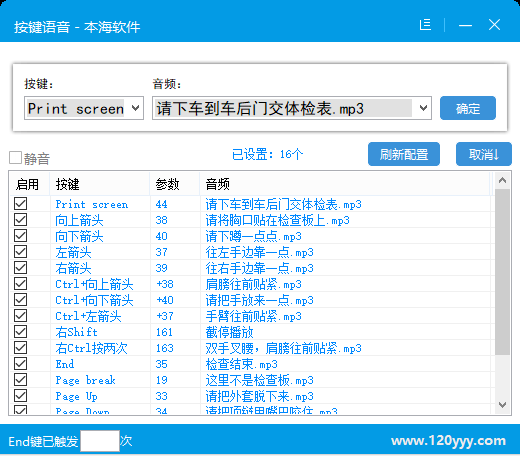
Task: Sort by the 按键 column header
Action: 100,184
